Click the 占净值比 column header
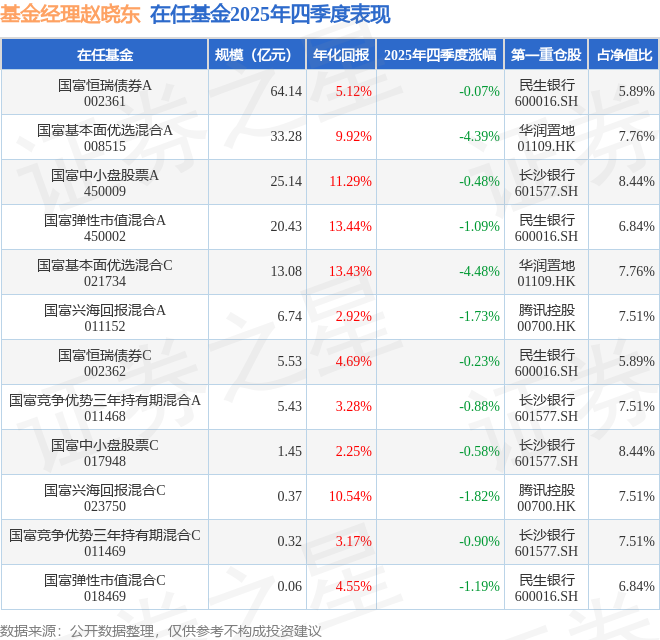 [624, 55]
